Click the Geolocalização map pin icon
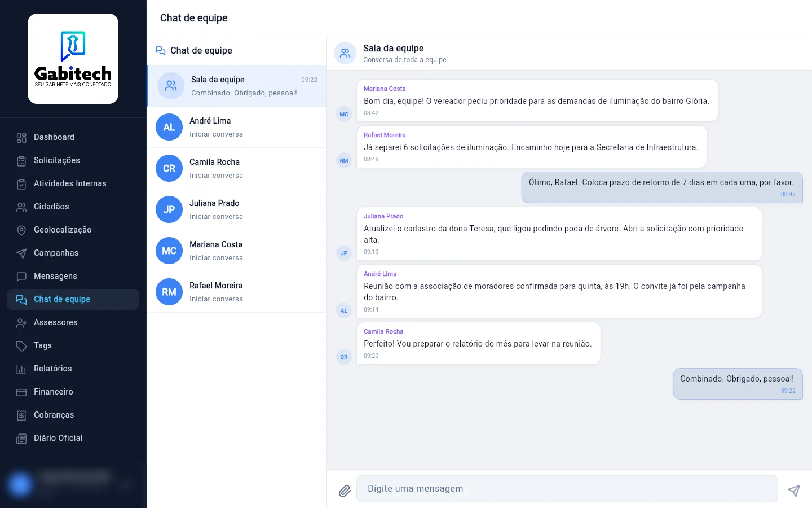The width and height of the screenshot is (812, 508). (21, 230)
